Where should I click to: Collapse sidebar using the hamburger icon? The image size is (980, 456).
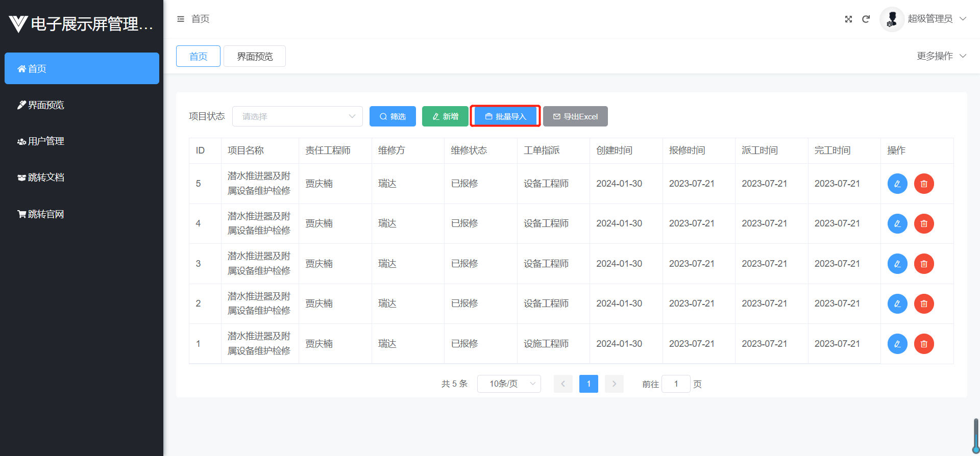181,19
